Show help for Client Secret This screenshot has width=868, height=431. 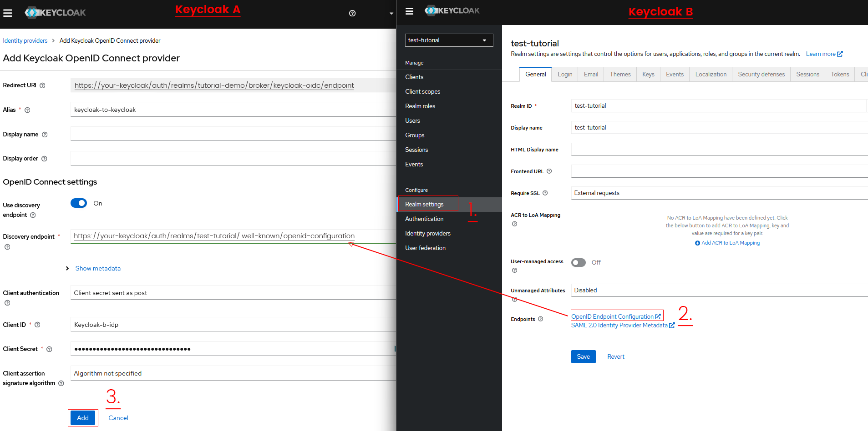49,349
